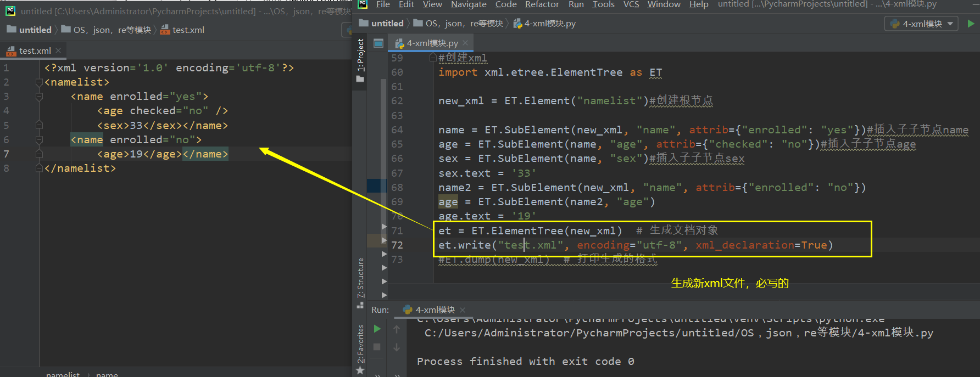The width and height of the screenshot is (980, 377).
Task: Close the test.xml editor tab
Action: click(58, 50)
